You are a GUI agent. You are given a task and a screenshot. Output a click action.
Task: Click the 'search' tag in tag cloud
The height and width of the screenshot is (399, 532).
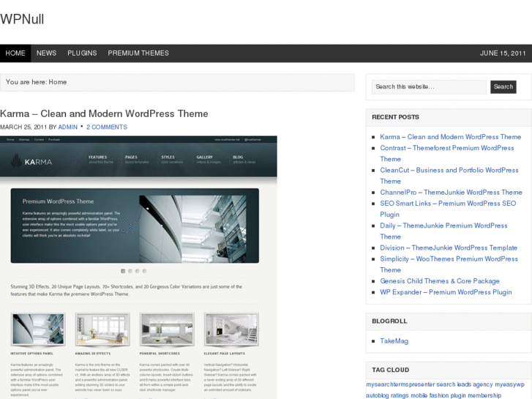pos(446,384)
